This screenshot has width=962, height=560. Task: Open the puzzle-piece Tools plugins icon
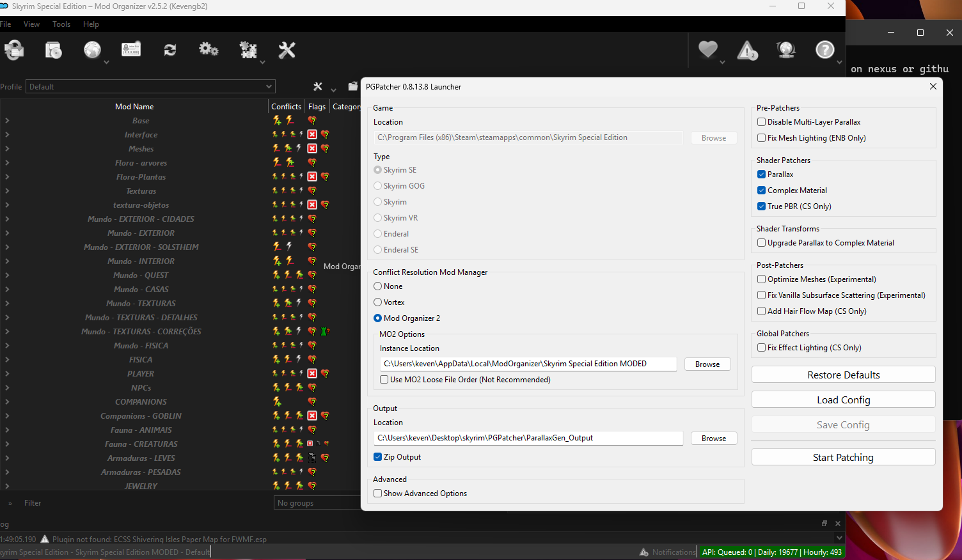(248, 50)
